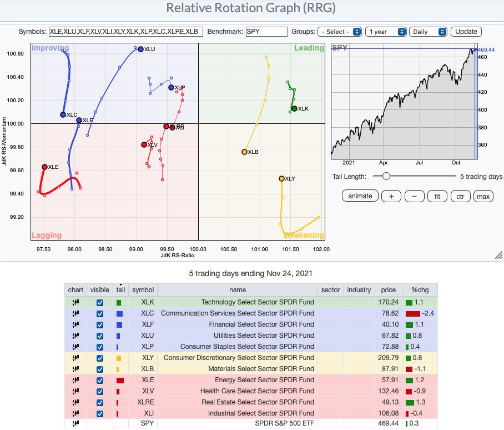
Task: Start the animate button
Action: [x=360, y=196]
